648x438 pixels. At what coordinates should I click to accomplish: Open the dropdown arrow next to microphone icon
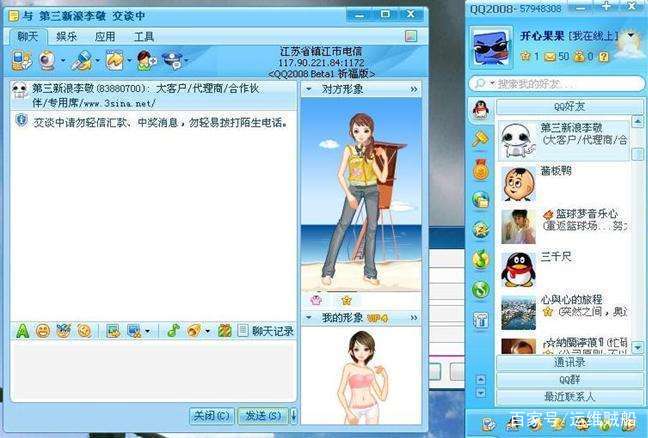point(98,61)
